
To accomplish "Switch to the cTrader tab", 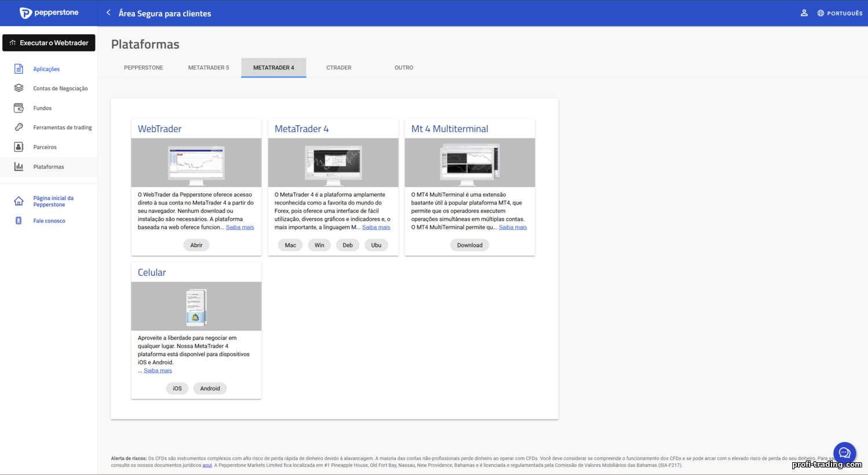I will [x=339, y=68].
